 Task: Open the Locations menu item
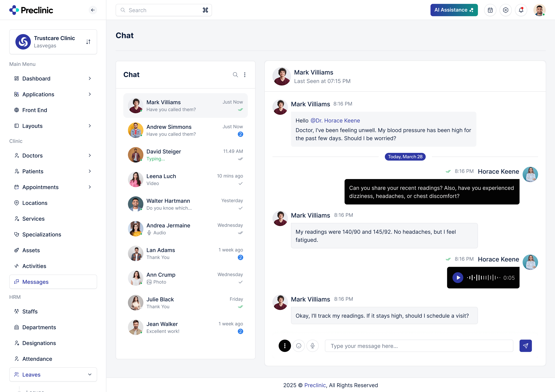(x=53, y=203)
